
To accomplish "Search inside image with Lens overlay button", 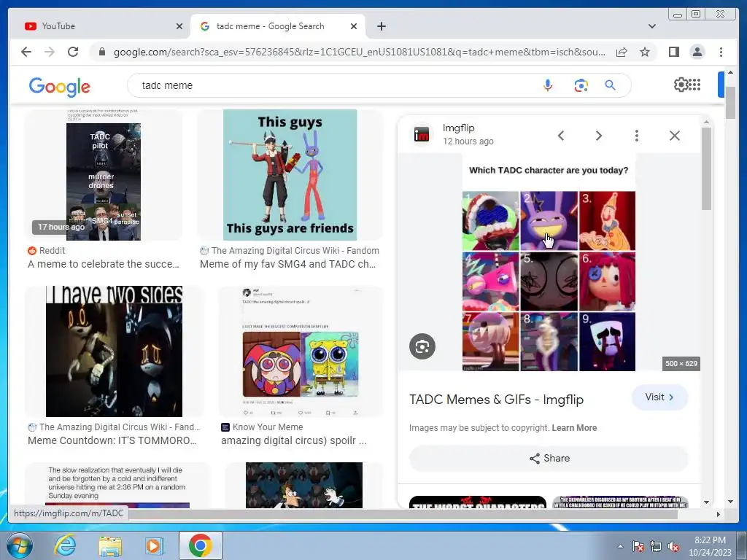I will click(x=422, y=346).
